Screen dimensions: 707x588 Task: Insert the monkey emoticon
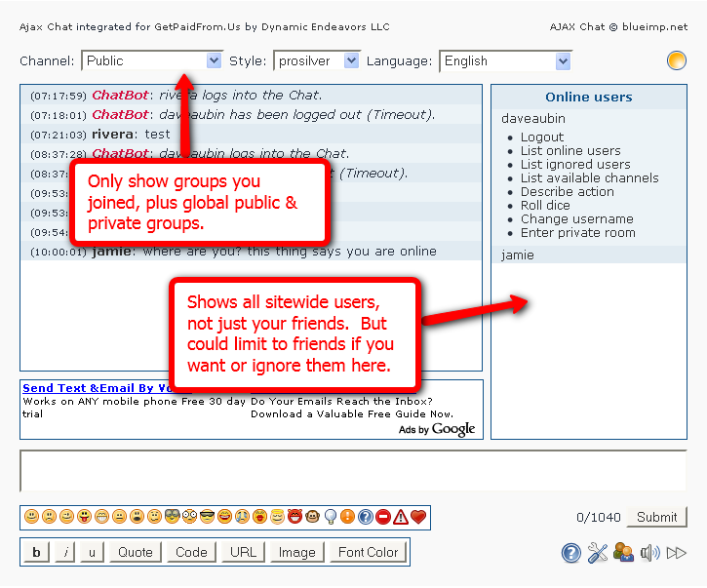pyautogui.click(x=313, y=517)
